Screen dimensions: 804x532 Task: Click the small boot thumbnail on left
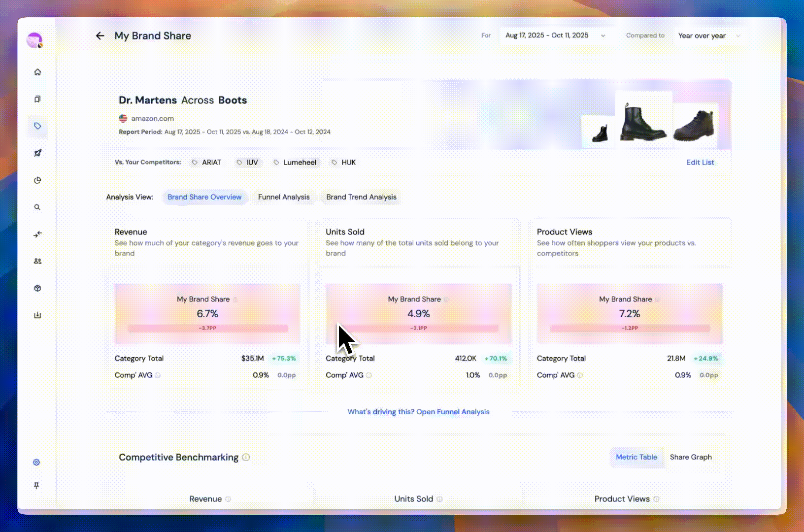click(598, 132)
